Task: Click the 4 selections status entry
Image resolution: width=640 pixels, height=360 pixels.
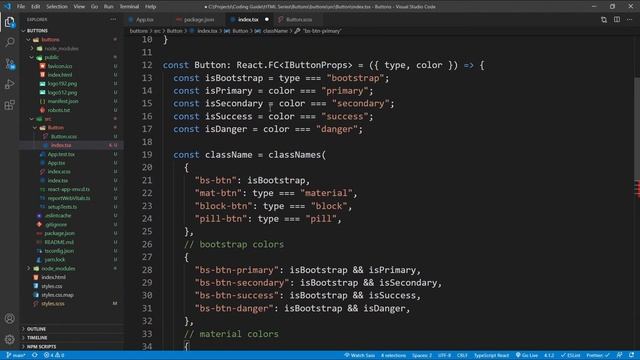Action: tap(393, 355)
